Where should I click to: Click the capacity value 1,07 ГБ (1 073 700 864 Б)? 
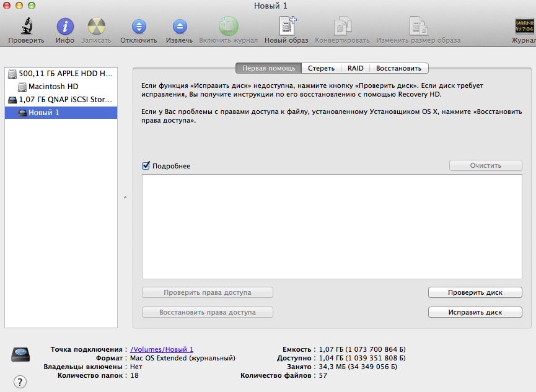pos(362,349)
